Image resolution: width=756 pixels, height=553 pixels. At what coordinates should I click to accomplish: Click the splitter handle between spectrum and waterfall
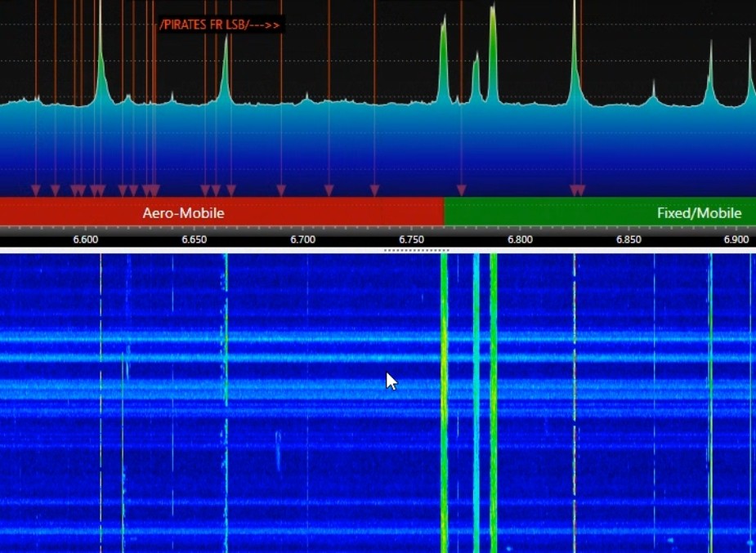click(416, 251)
